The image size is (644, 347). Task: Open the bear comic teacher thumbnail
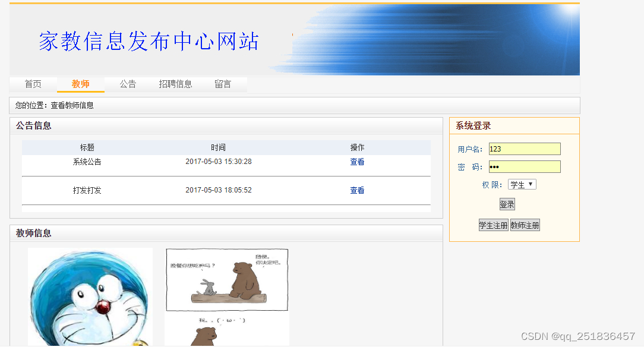tap(227, 296)
